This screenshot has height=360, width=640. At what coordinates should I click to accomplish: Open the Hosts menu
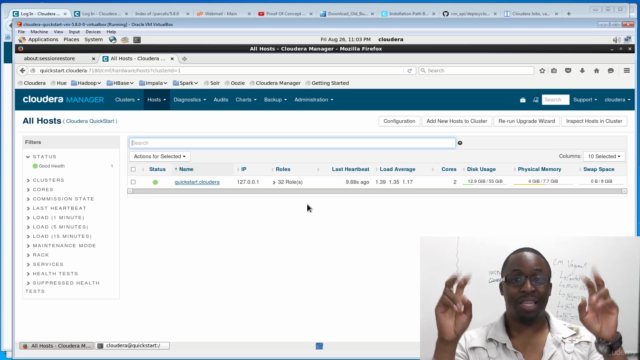coord(156,100)
